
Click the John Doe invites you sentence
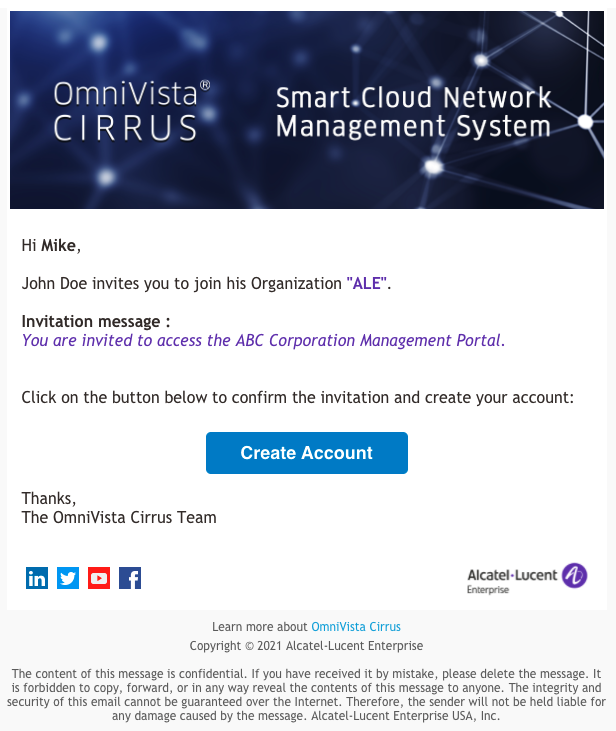(206, 283)
